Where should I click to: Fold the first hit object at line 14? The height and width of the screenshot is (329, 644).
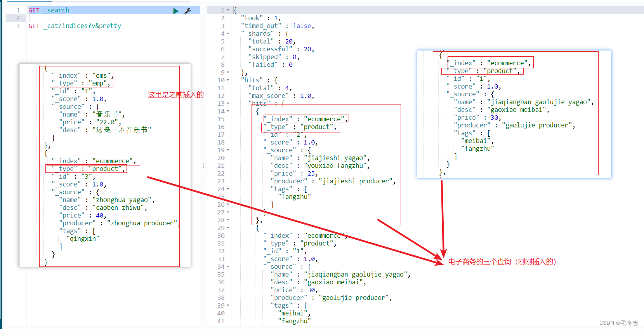[228, 111]
